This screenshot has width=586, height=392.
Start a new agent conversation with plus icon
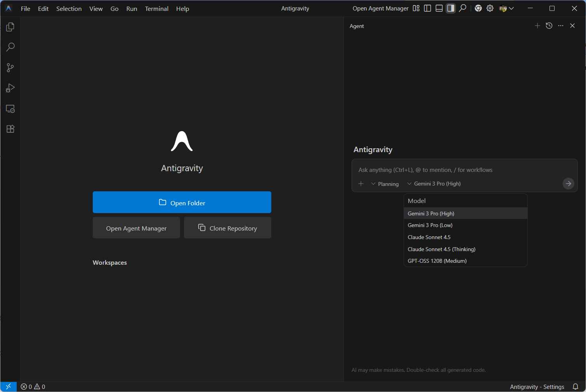point(537,26)
